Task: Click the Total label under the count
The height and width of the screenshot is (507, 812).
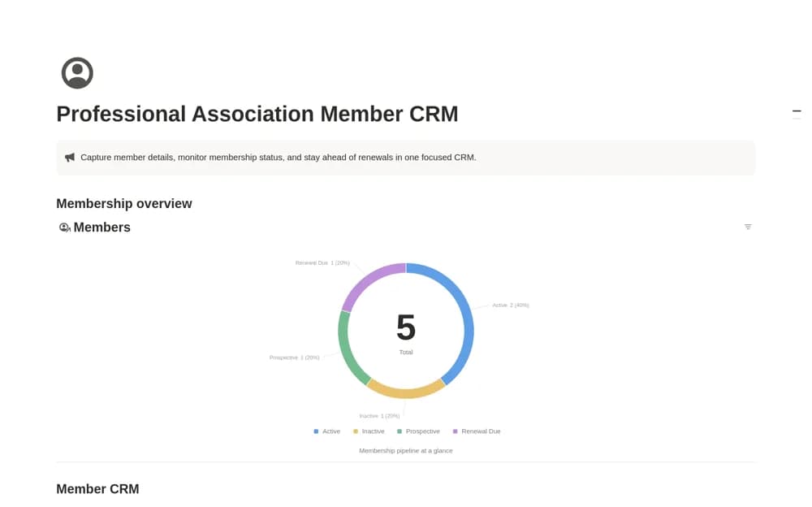Action: click(x=406, y=353)
